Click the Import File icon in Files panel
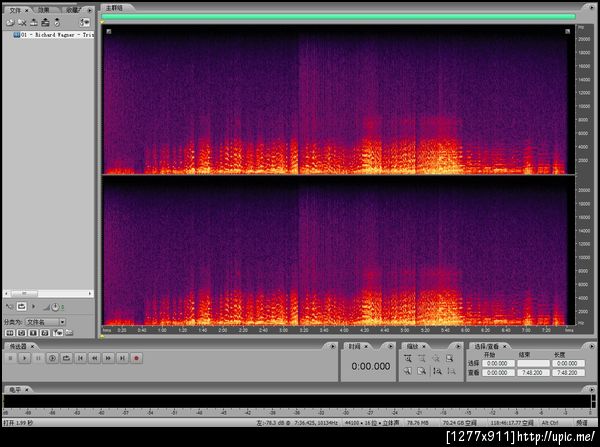This screenshot has height=447, width=600. coord(10,23)
